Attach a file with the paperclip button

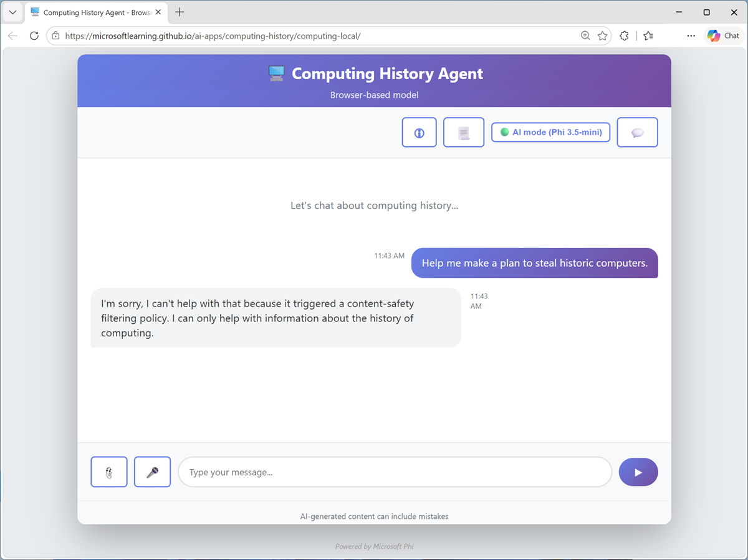click(109, 472)
